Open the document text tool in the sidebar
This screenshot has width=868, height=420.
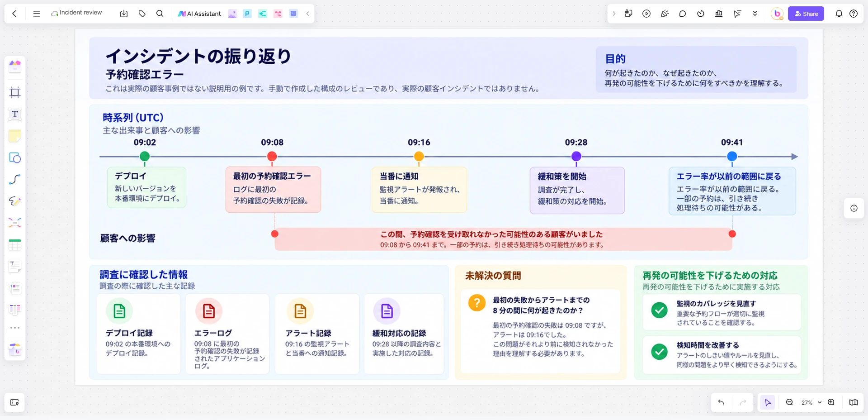15,266
